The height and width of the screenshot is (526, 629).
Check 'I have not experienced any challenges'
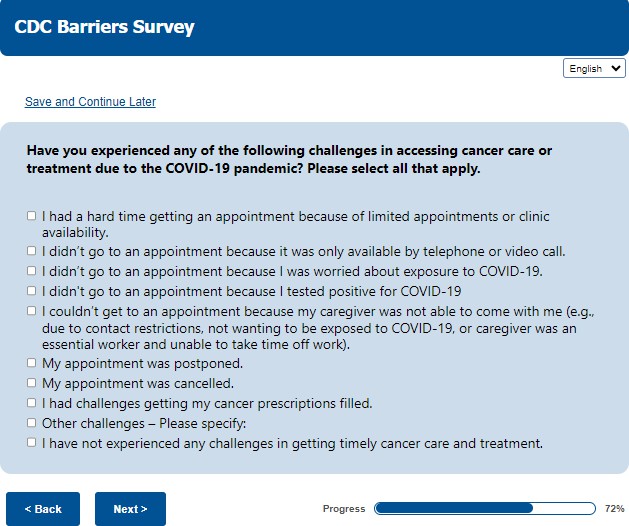(32, 442)
